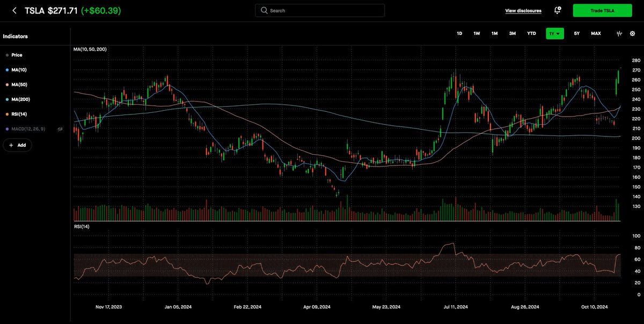Expand the 1Y timeframe dropdown
The height and width of the screenshot is (324, 644).
click(x=555, y=33)
